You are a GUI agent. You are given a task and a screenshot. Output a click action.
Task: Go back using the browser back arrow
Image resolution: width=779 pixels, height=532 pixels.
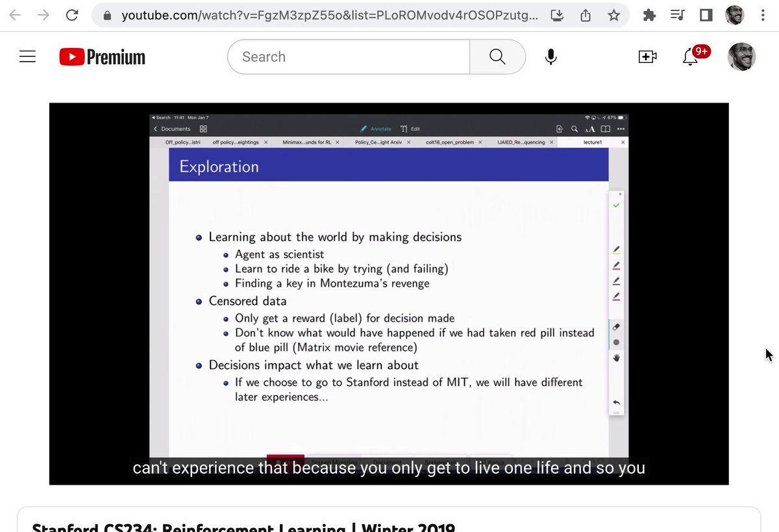click(15, 16)
